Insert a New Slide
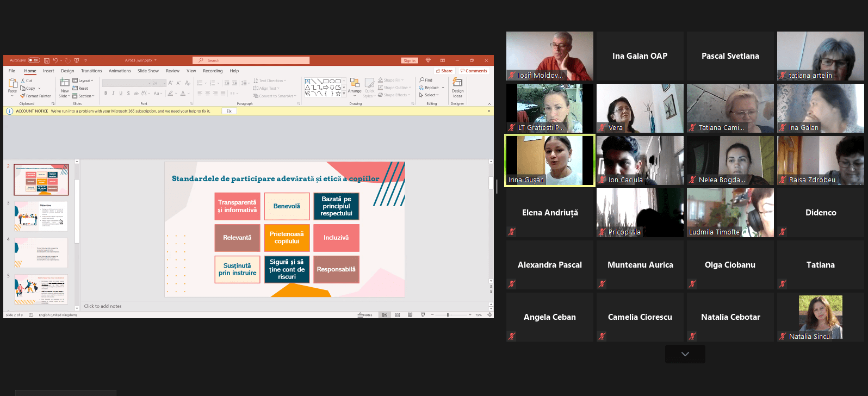This screenshot has height=396, width=868. (x=65, y=88)
